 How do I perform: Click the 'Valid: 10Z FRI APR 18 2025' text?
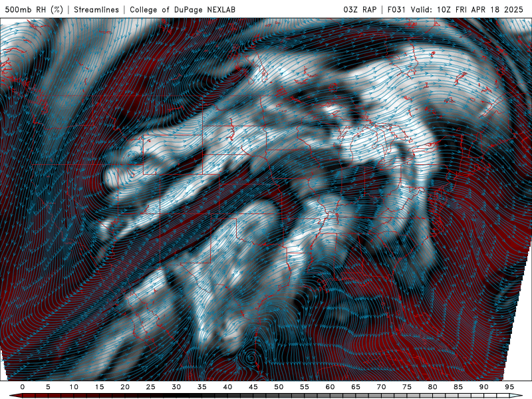click(467, 9)
